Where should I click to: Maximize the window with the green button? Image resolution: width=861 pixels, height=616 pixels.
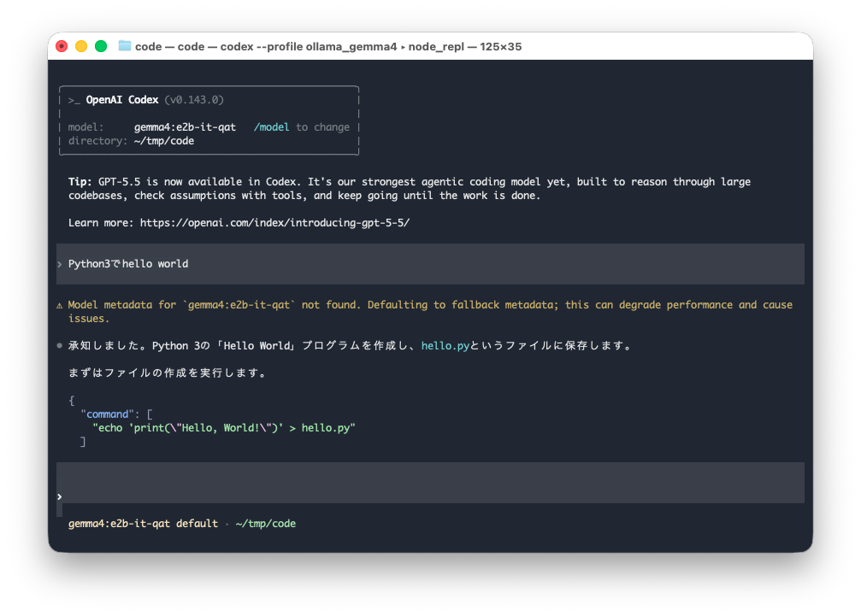click(101, 47)
